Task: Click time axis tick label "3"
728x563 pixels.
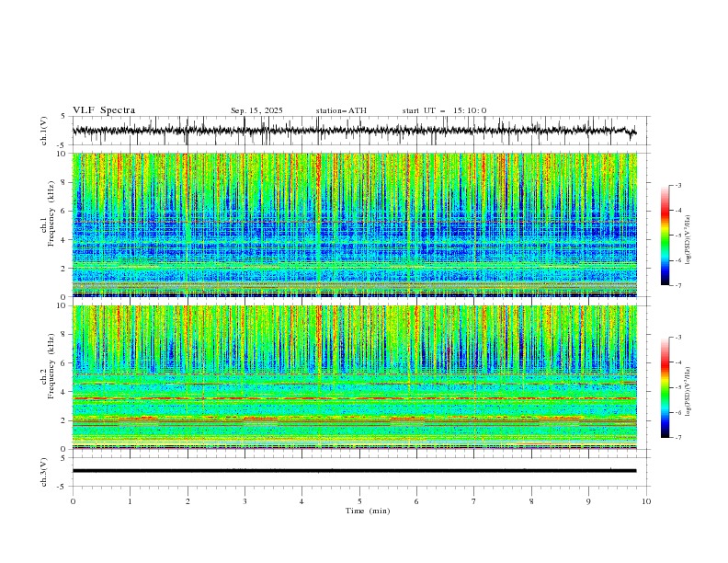Action: (x=245, y=501)
